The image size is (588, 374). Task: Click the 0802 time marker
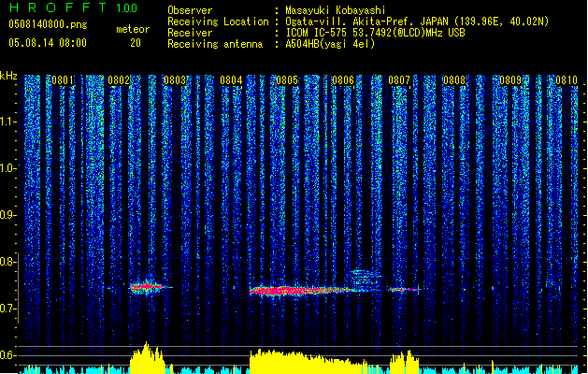click(x=119, y=80)
